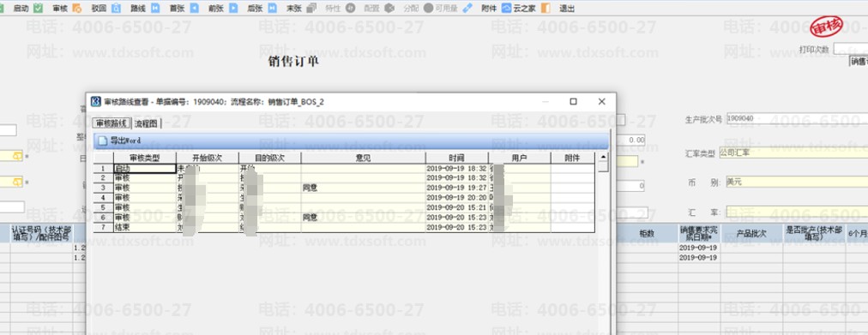Image resolution: width=868 pixels, height=335 pixels.
Task: Click the 导出Word export button
Action: point(119,141)
